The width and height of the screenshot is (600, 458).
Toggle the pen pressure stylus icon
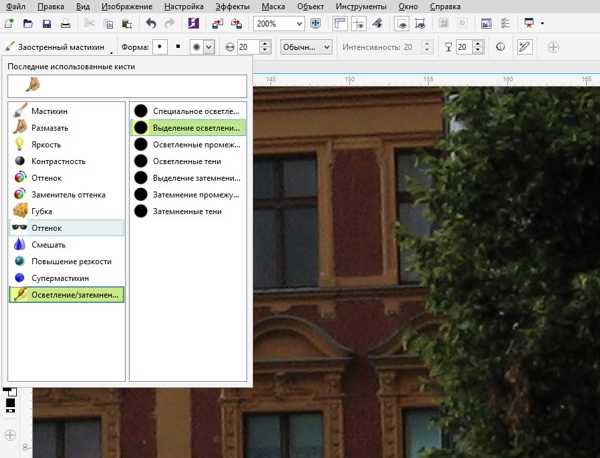(x=524, y=47)
